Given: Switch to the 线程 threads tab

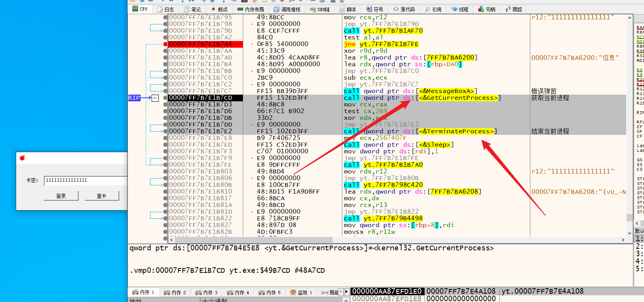Looking at the screenshot, I should point(460,9).
